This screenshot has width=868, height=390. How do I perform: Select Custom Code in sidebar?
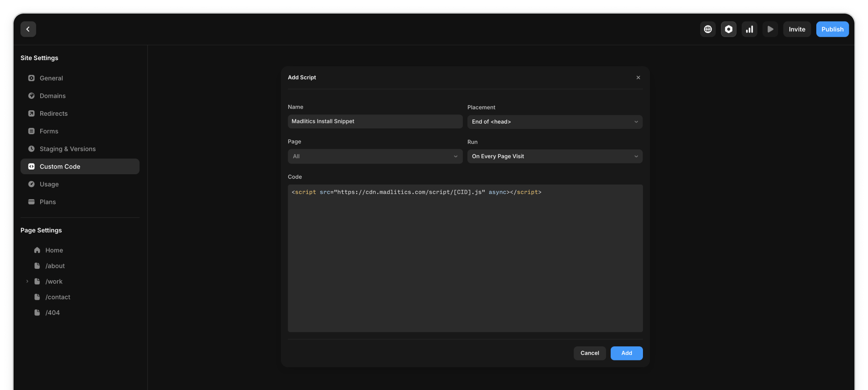click(80, 167)
